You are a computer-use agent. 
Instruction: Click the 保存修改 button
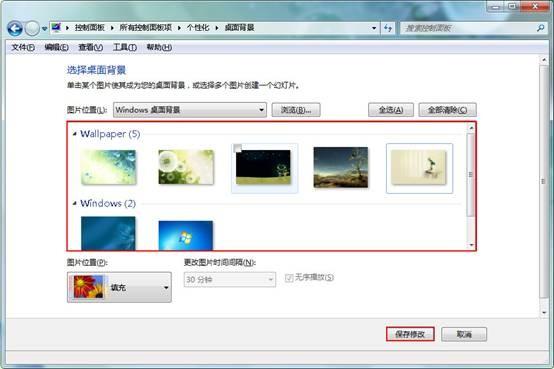[410, 334]
